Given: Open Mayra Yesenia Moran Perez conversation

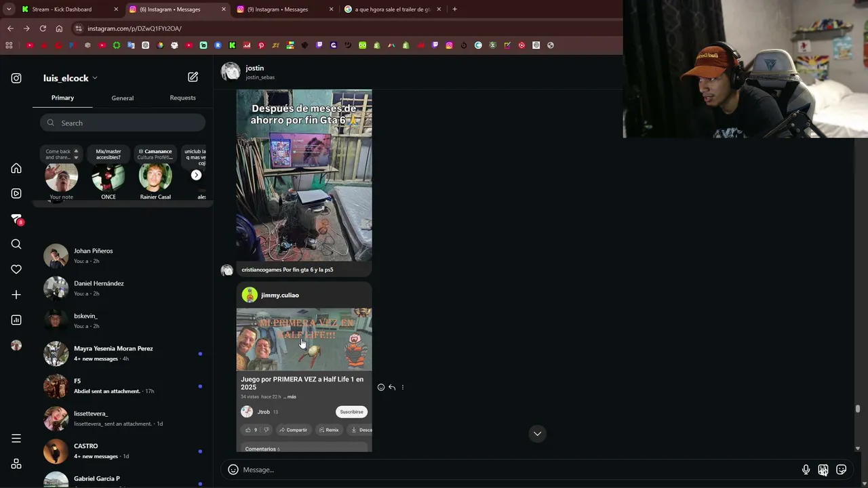Looking at the screenshot, I should point(122,353).
